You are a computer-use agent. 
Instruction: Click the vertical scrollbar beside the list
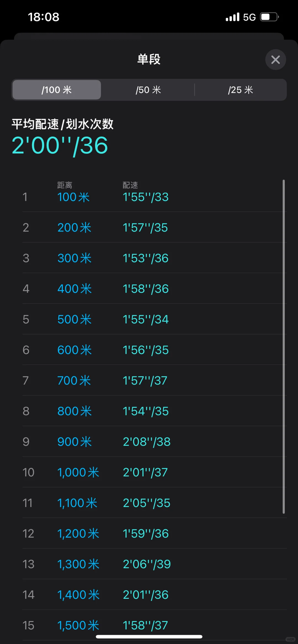coord(284,347)
